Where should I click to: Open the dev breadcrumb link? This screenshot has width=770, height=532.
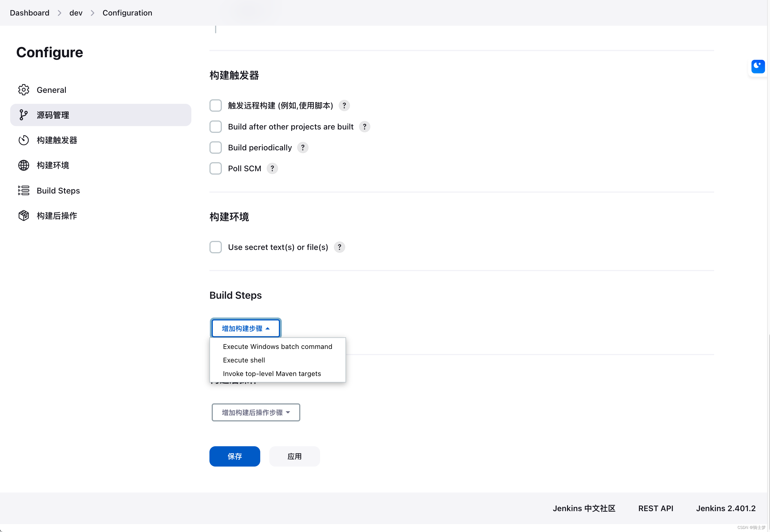coord(76,13)
